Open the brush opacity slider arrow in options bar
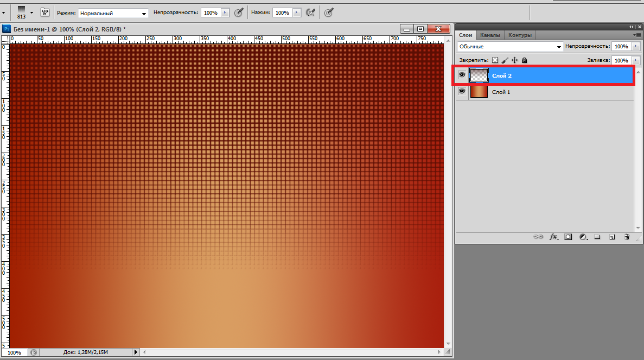 [x=225, y=12]
